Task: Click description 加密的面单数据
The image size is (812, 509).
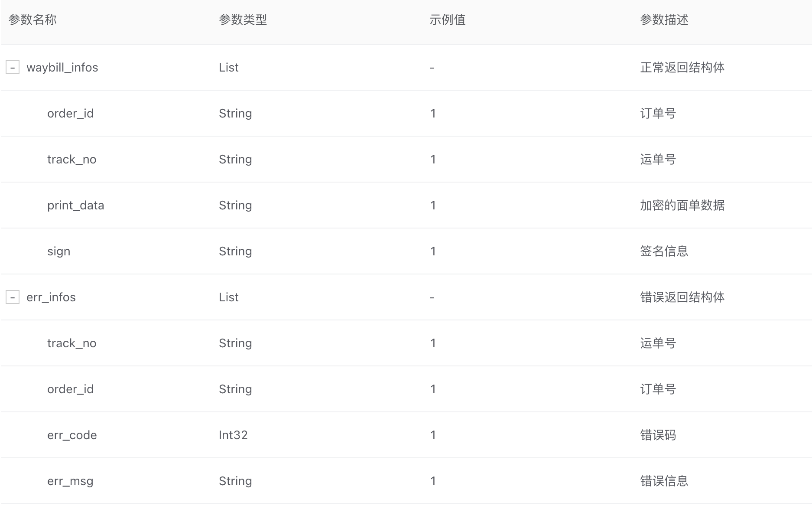Action: click(x=682, y=206)
